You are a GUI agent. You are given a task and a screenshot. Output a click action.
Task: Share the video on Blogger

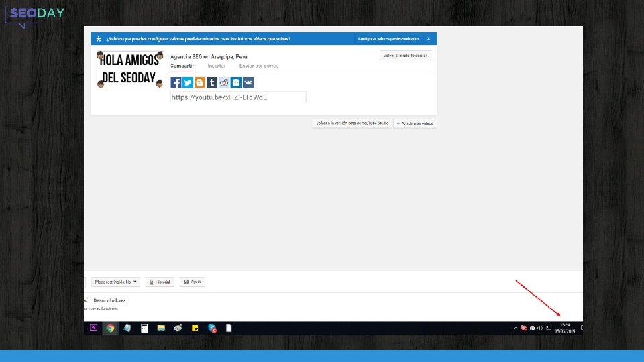pyautogui.click(x=200, y=82)
